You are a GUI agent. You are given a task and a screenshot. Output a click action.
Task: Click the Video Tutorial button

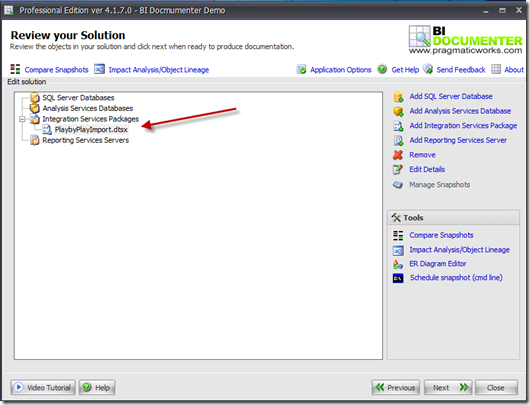point(43,387)
